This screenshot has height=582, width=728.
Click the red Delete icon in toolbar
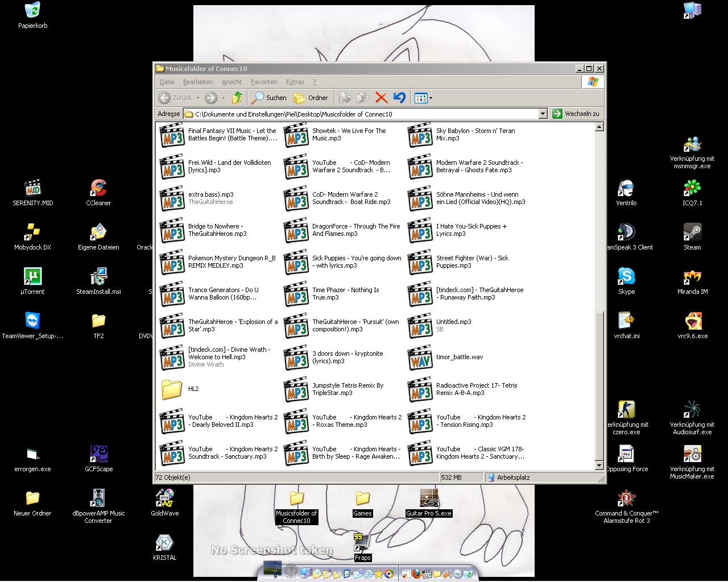coord(381,98)
